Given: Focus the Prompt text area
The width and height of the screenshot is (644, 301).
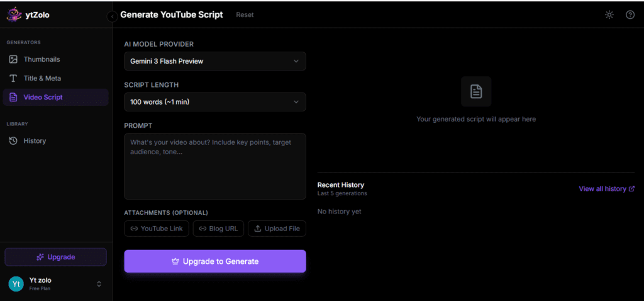Looking at the screenshot, I should 215,166.
